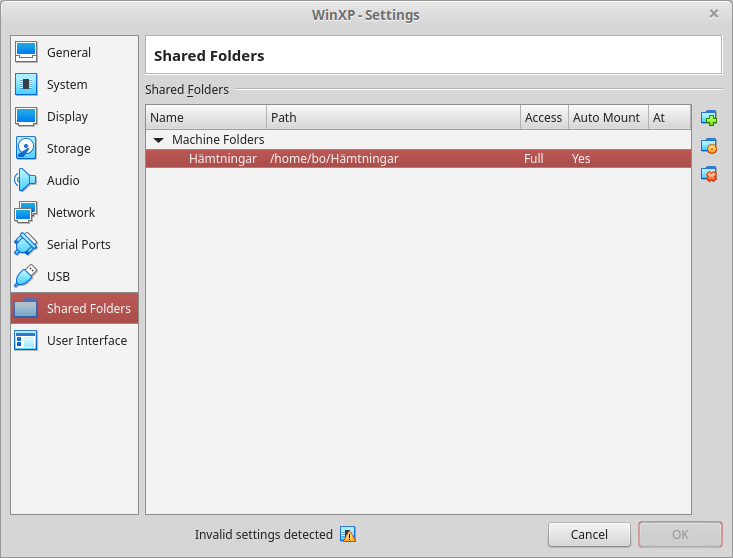Open the User Interface settings page
This screenshot has height=558, width=733.
(74, 340)
